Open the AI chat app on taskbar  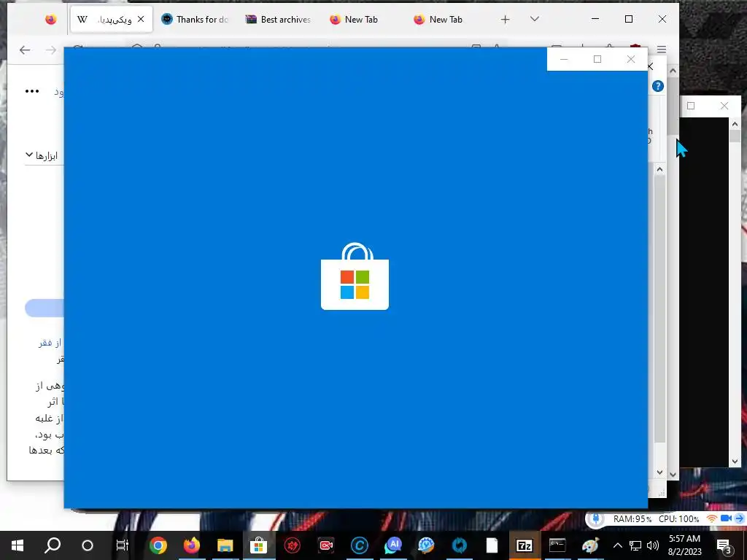[393, 545]
